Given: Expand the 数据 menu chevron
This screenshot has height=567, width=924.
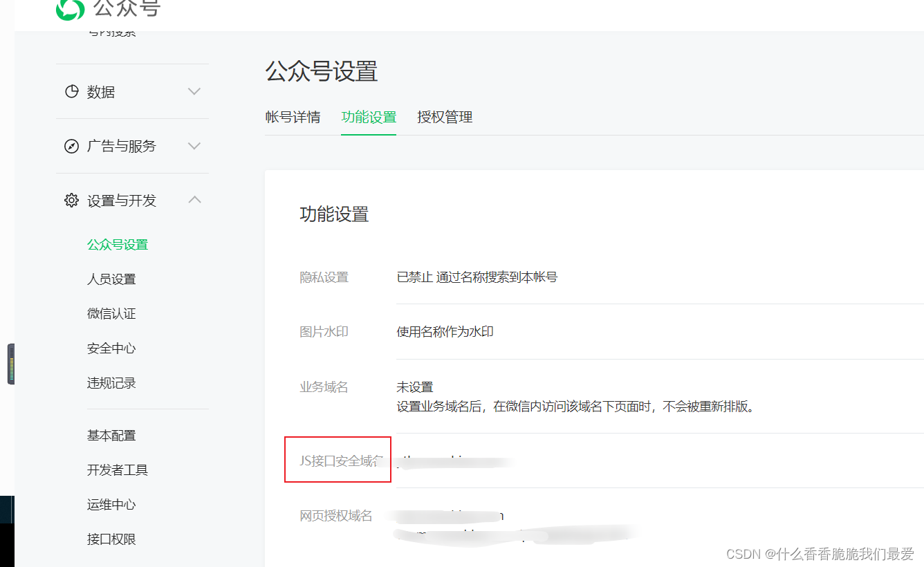Looking at the screenshot, I should point(194,91).
